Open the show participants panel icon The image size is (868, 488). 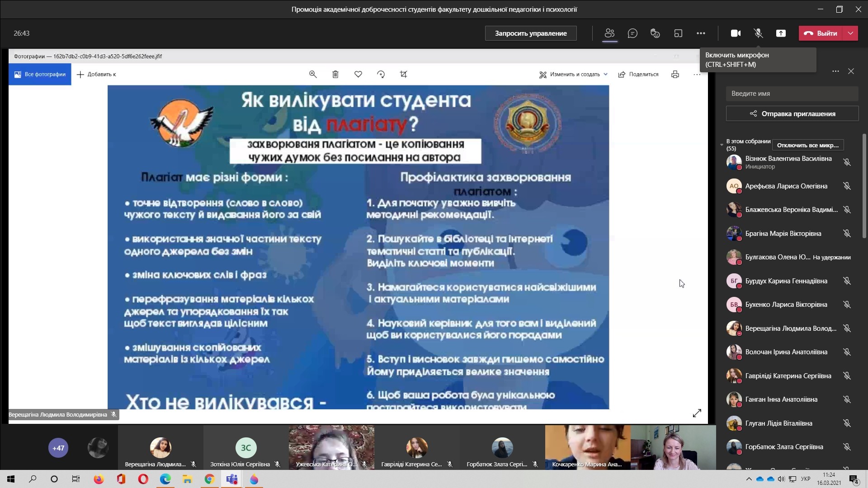click(609, 33)
